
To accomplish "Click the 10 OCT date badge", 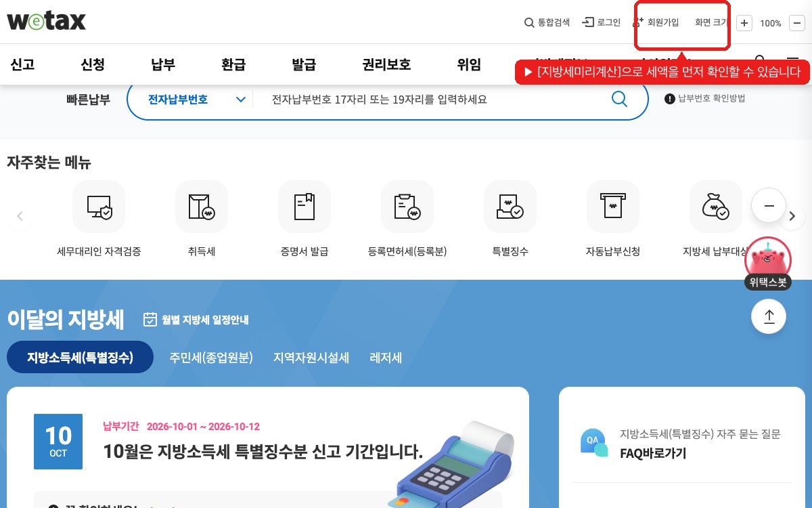I will click(58, 442).
